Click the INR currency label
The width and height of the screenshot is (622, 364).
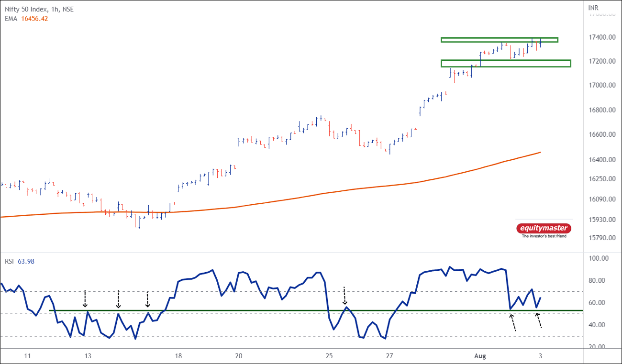pos(593,8)
